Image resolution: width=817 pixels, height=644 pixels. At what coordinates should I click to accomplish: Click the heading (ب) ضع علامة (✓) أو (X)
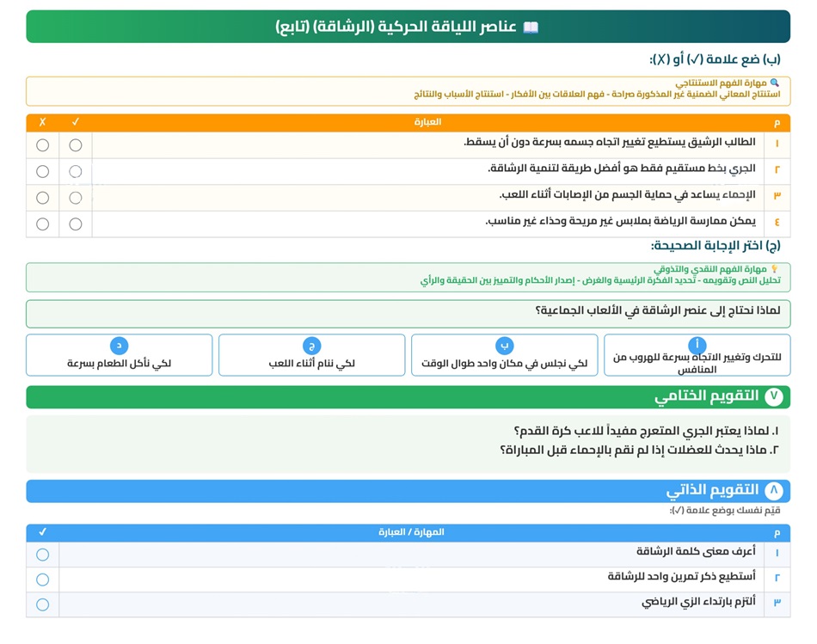coord(715,59)
